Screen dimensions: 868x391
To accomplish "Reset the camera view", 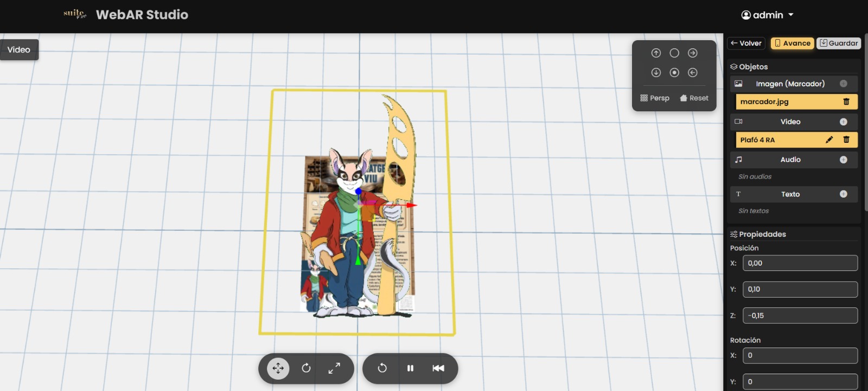I will click(694, 98).
